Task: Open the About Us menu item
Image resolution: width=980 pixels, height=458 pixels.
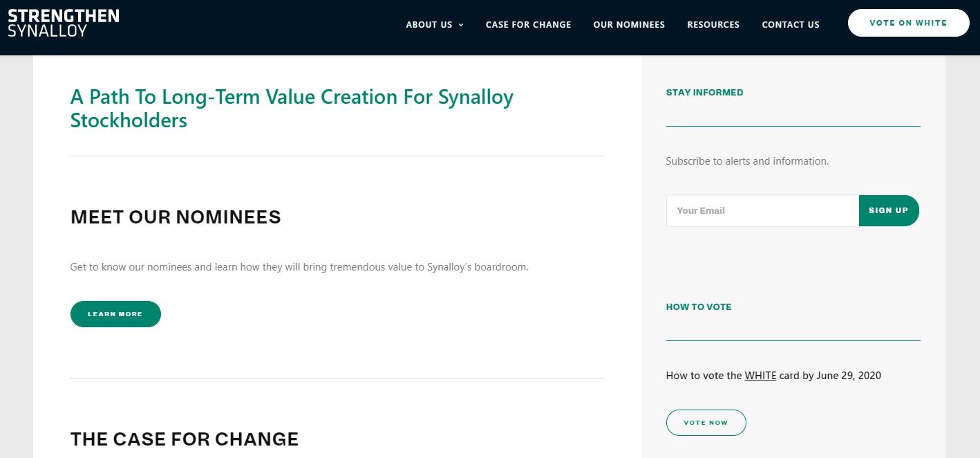Action: point(429,25)
